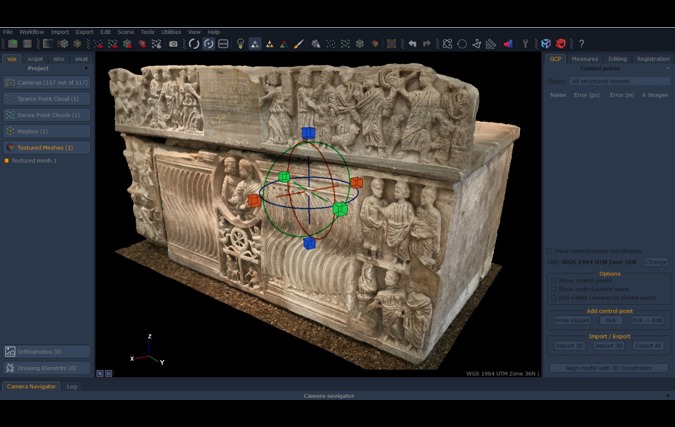The height and width of the screenshot is (427, 675).
Task: Click the Import 3D button
Action: (x=609, y=346)
